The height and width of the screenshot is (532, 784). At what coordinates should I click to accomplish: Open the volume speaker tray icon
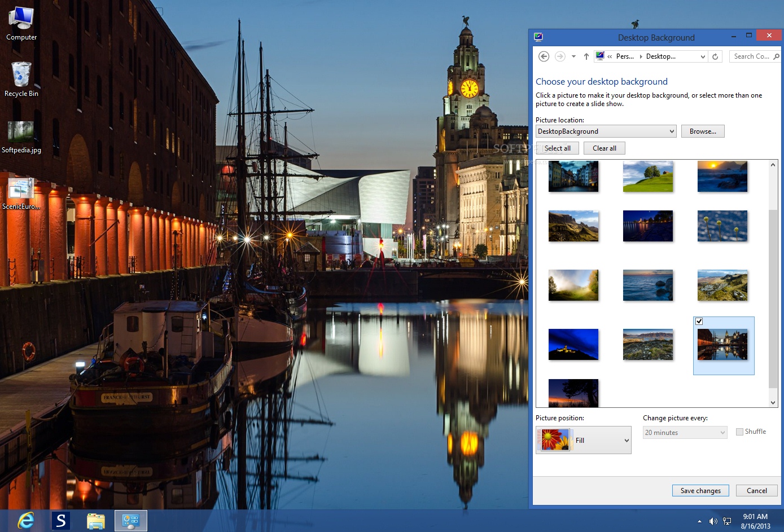(x=713, y=521)
